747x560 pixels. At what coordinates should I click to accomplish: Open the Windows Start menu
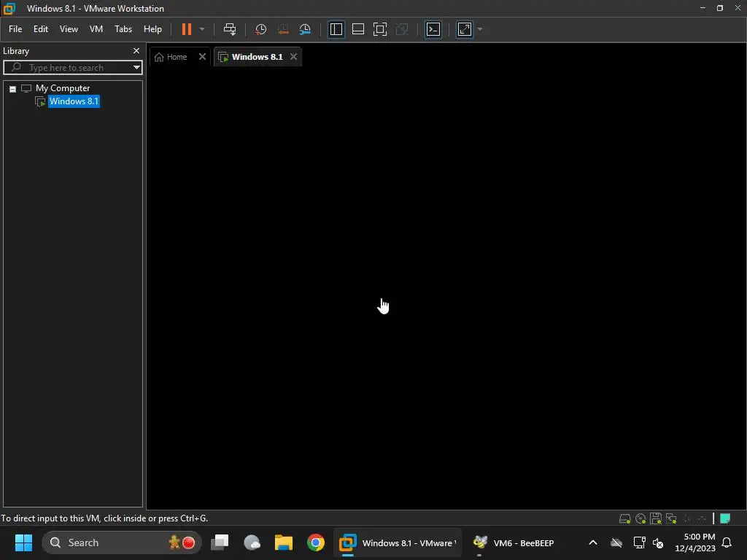(x=23, y=542)
